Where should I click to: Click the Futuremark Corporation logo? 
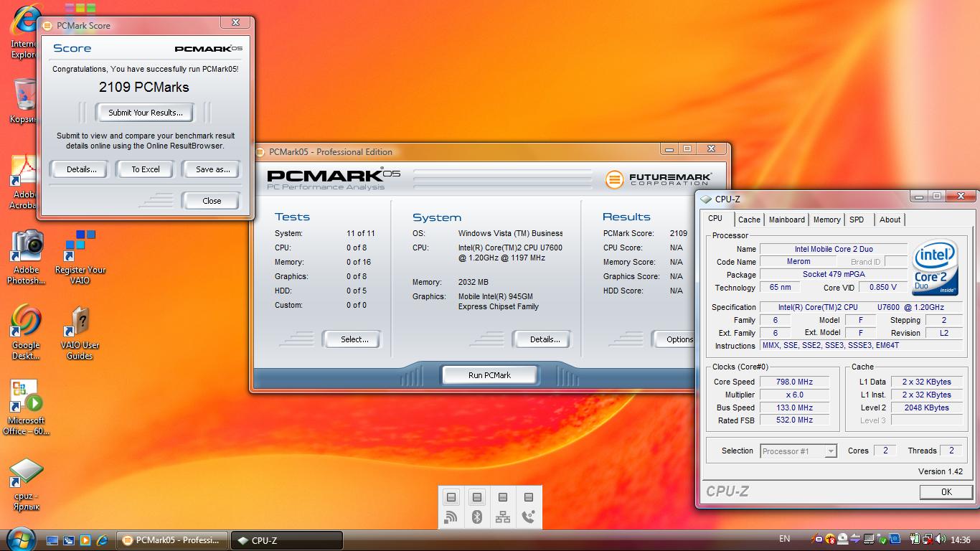click(x=659, y=179)
